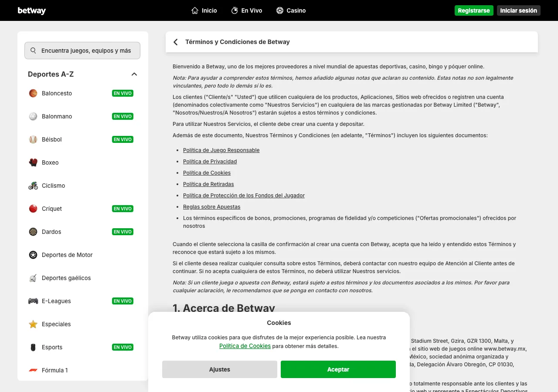This screenshot has width=558, height=392.
Task: Click the Inicio house icon
Action: pos(195,10)
